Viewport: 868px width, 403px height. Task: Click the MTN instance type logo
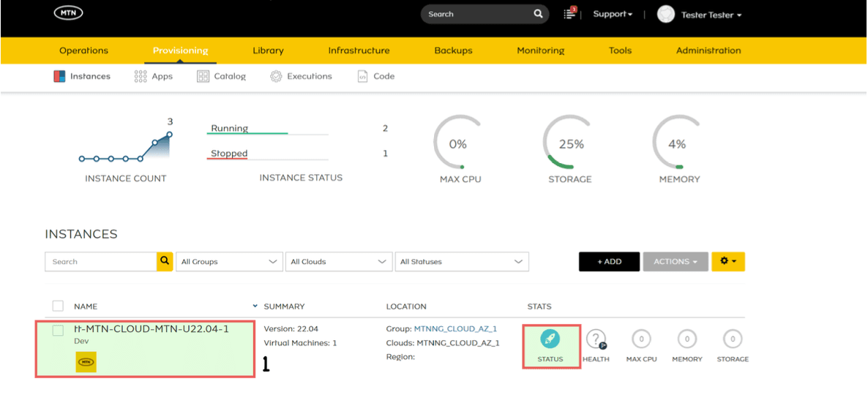tap(86, 361)
